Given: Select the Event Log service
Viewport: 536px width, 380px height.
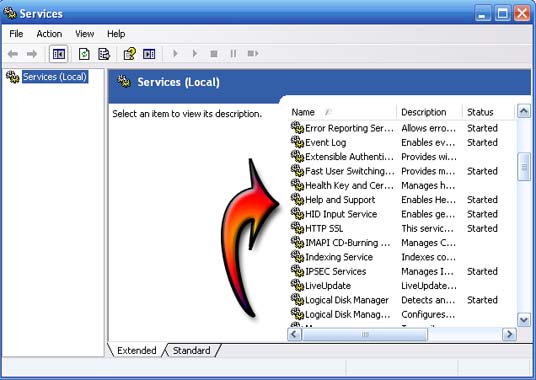Looking at the screenshot, I should [402, 142].
